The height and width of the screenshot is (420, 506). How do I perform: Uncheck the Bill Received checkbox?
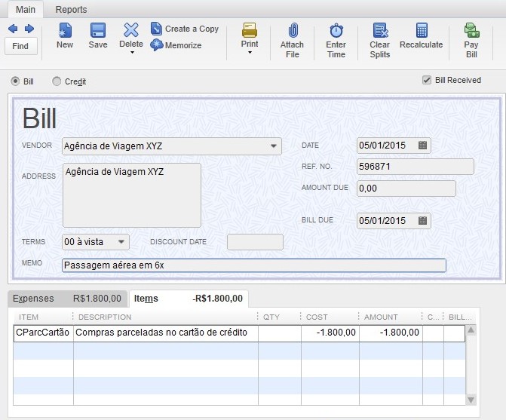(427, 80)
